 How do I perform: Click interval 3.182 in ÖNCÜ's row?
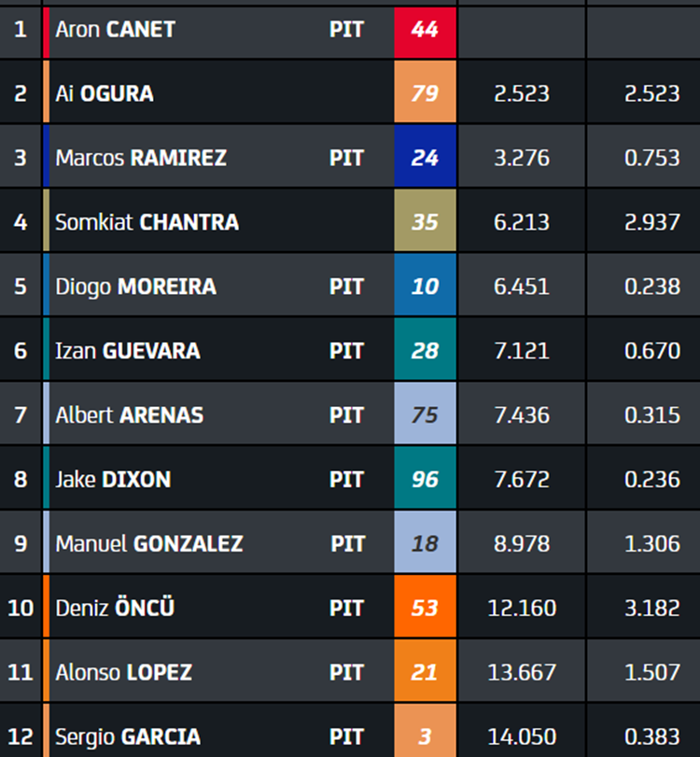coord(651,608)
